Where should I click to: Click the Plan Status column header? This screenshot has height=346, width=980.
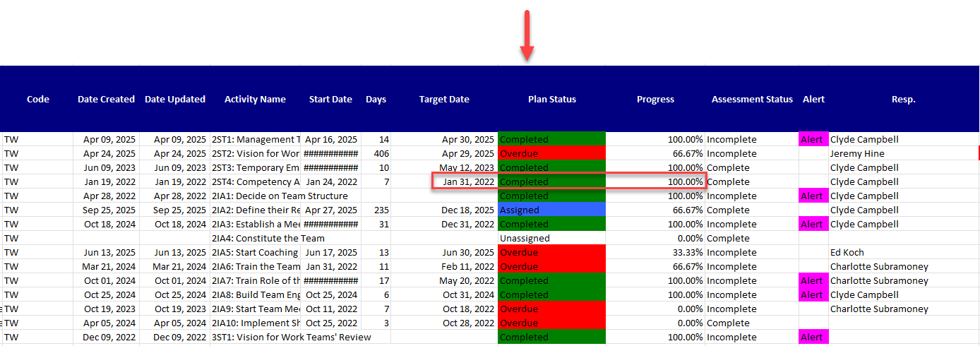[551, 100]
